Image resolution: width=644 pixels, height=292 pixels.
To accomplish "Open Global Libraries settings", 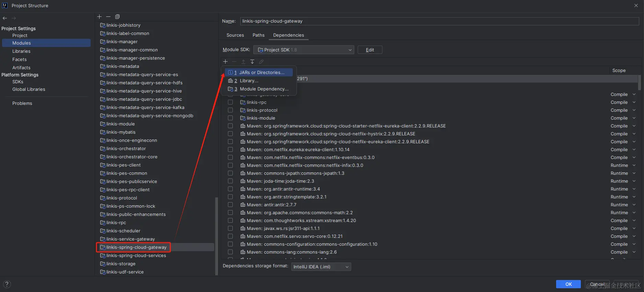I will [29, 89].
